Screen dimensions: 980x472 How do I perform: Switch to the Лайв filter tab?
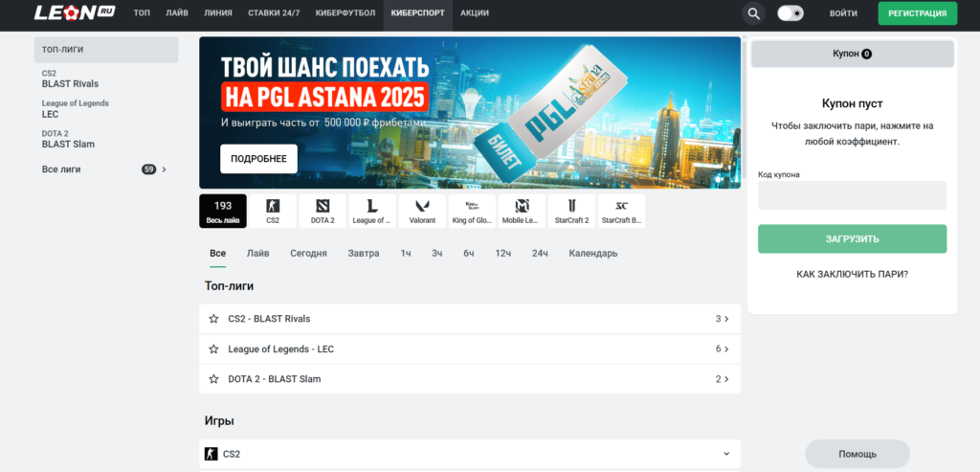[x=258, y=253]
